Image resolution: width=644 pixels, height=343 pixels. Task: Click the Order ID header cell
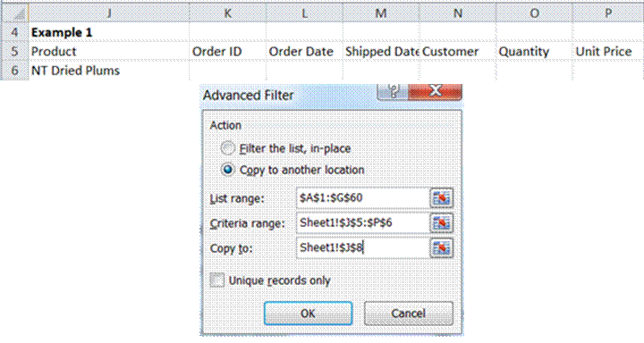[227, 51]
